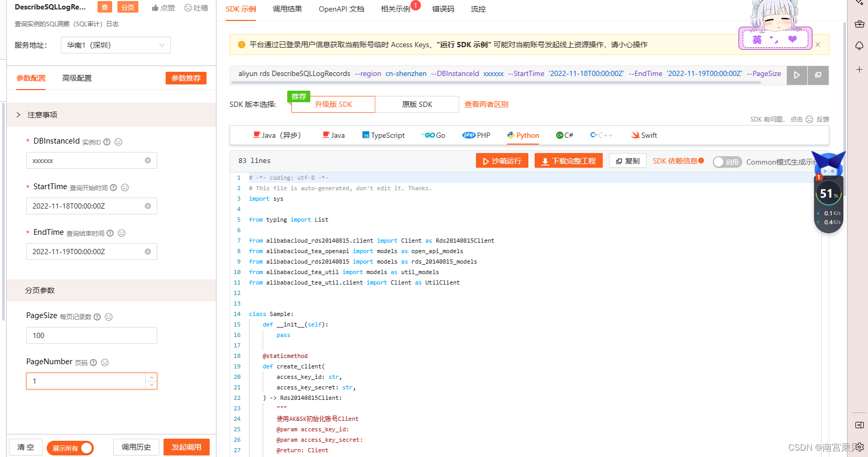The height and width of the screenshot is (457, 868).
Task: Expand the 注意事项 section
Action: pos(111,115)
